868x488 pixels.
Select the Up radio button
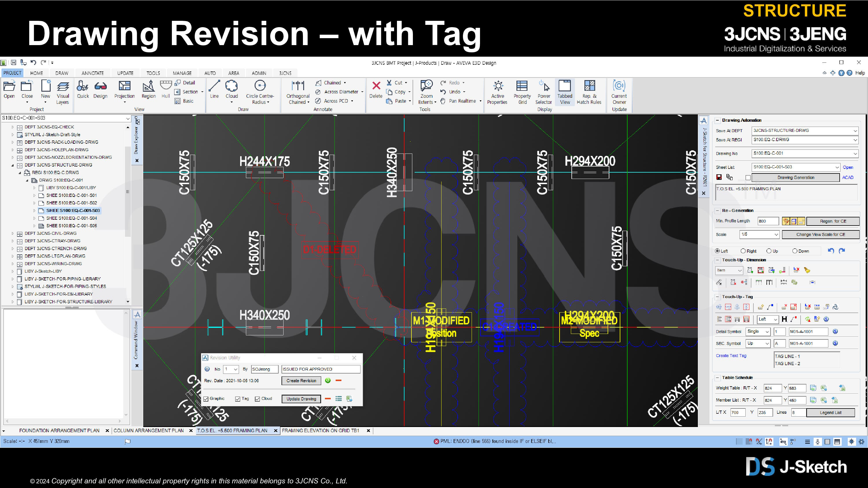click(769, 251)
